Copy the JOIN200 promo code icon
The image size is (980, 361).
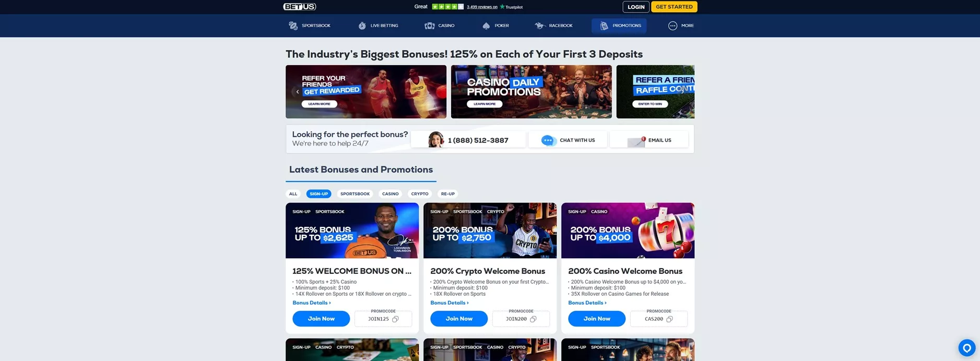pos(533,319)
